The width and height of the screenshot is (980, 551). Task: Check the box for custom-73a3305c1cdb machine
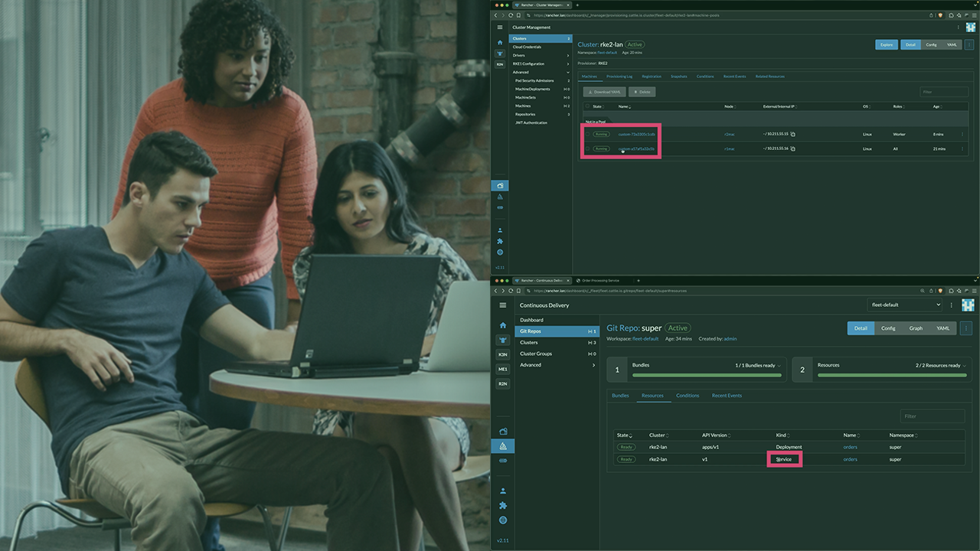pos(588,134)
